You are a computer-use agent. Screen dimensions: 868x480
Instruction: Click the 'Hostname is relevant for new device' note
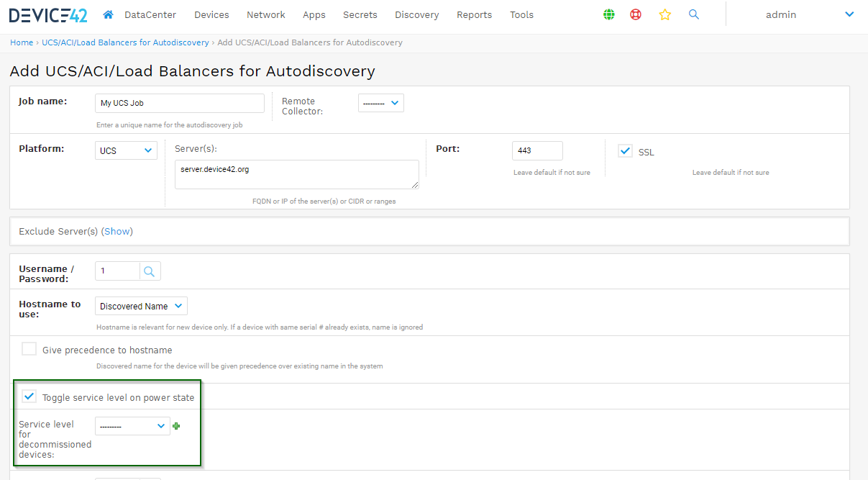tap(260, 327)
